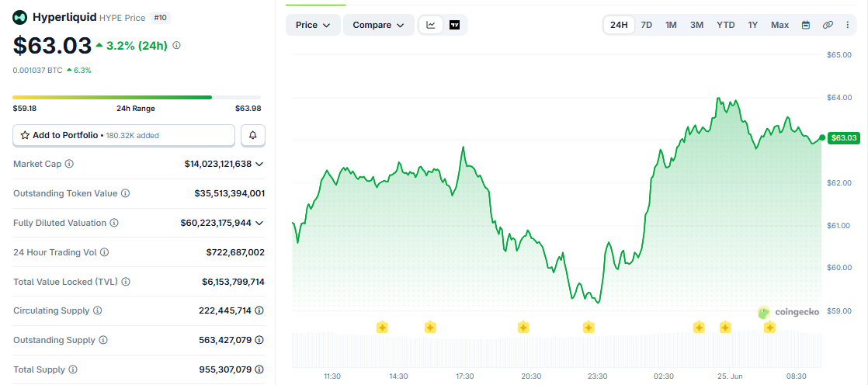Open the Compare dropdown
This screenshot has width=868, height=385.
[x=379, y=25]
